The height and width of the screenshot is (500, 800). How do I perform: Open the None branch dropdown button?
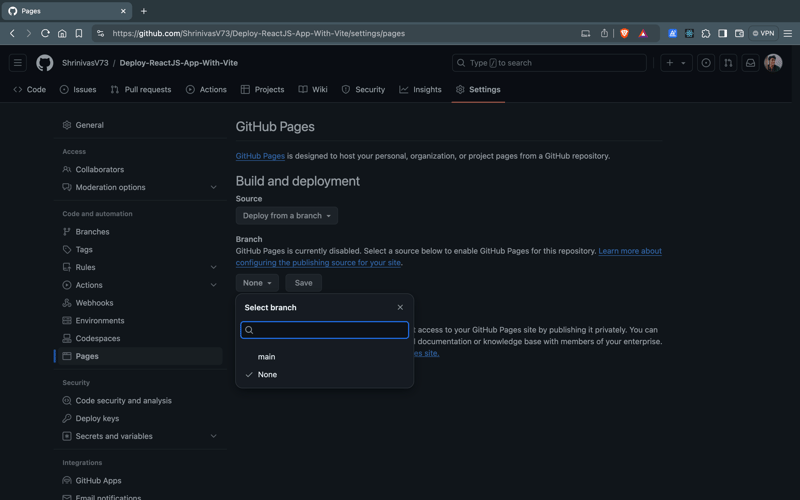click(257, 283)
